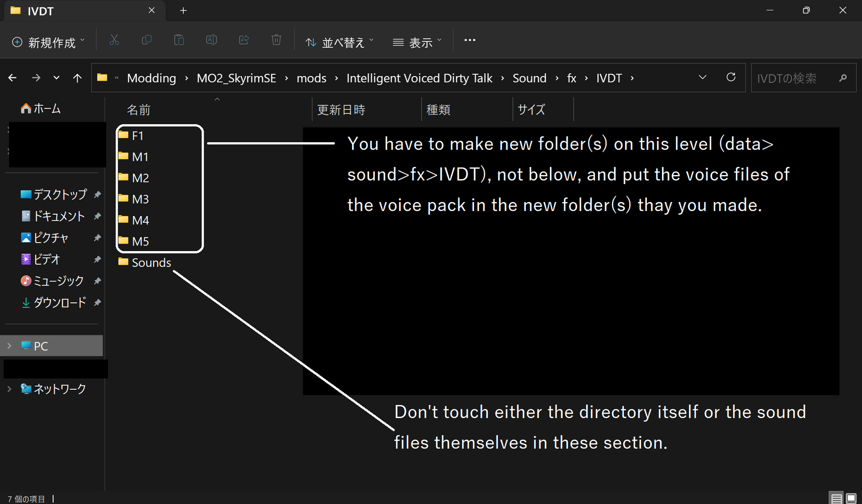
Task: Open the M1 folder
Action: tap(134, 157)
